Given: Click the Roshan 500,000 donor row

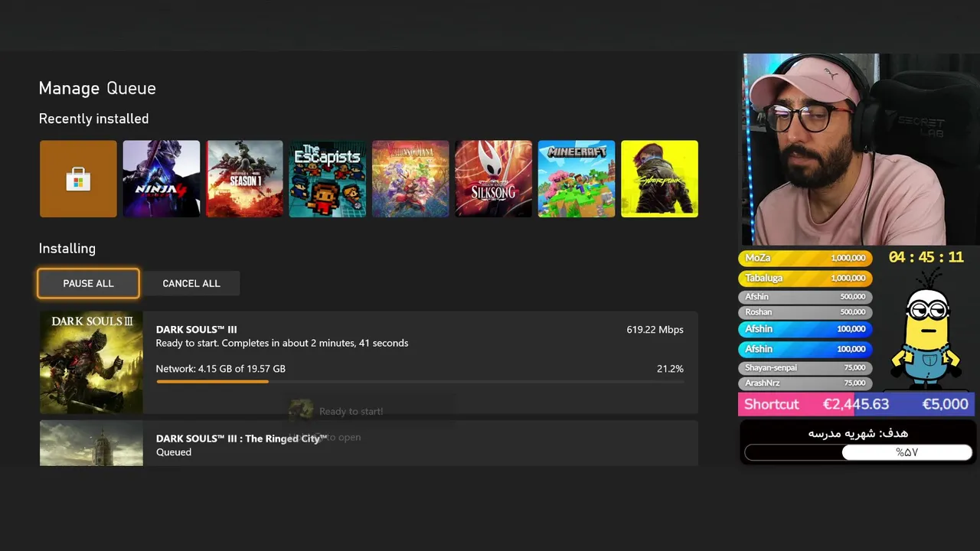Looking at the screenshot, I should pyautogui.click(x=805, y=312).
